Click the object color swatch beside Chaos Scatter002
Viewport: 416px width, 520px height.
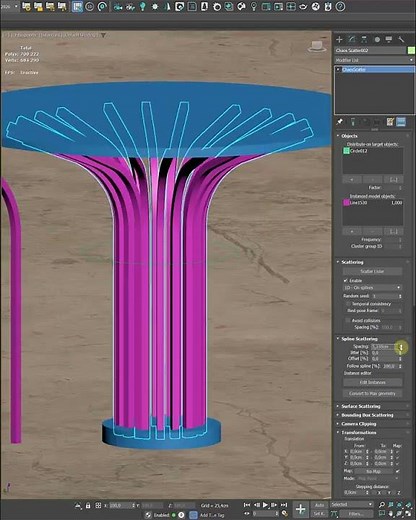pyautogui.click(x=411, y=50)
